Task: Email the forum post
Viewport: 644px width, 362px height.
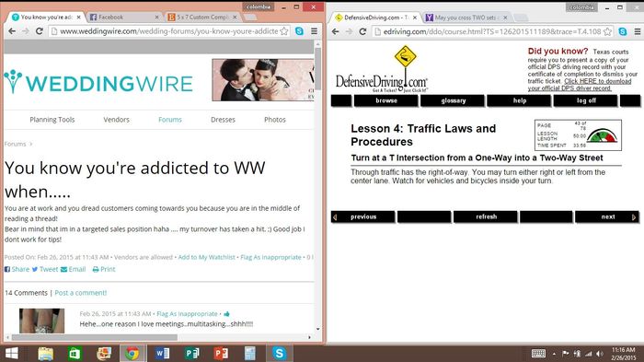Action: (73, 270)
